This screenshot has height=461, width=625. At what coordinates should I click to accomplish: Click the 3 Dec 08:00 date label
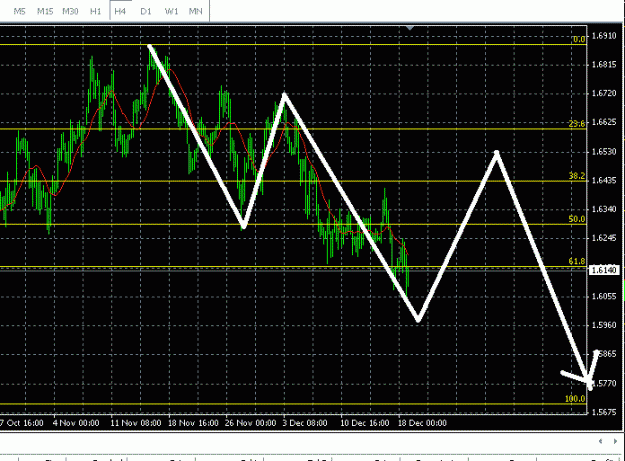[305, 423]
